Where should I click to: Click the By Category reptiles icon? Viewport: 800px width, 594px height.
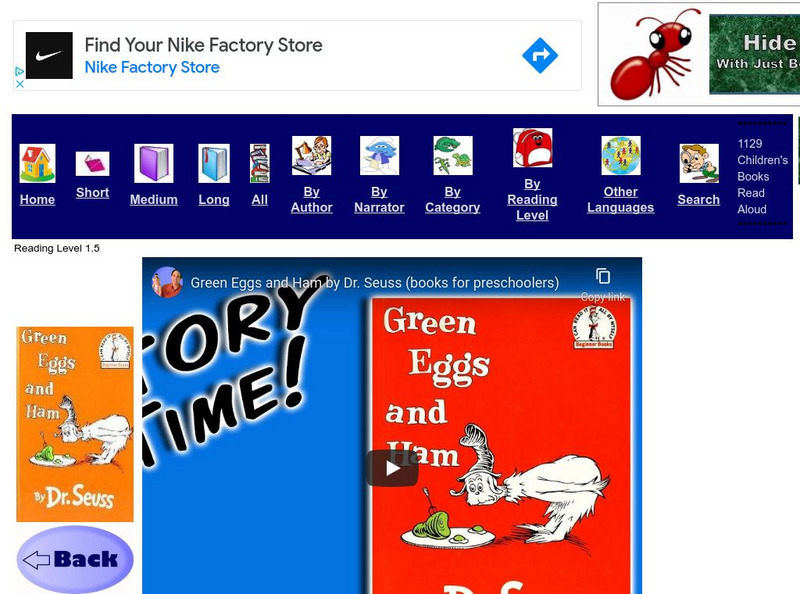click(x=453, y=156)
